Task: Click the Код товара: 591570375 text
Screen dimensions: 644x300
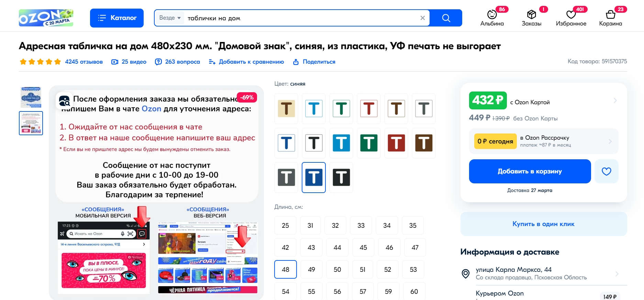Action: click(597, 61)
